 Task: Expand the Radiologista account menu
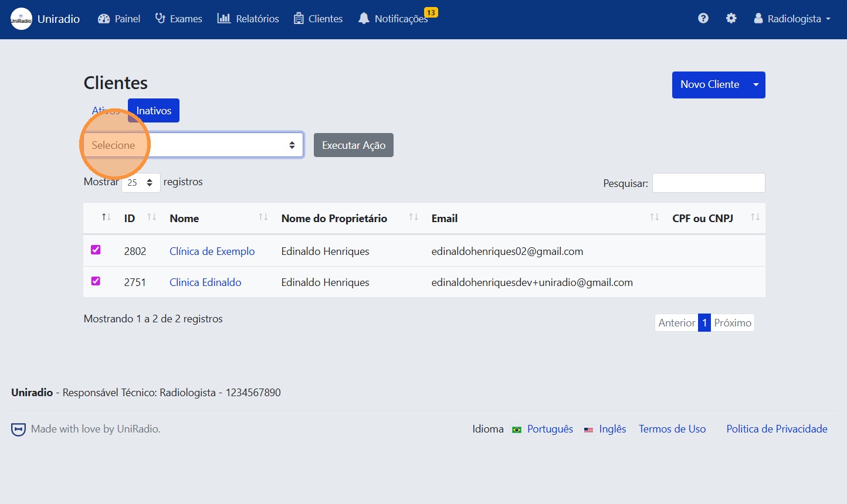pos(792,18)
